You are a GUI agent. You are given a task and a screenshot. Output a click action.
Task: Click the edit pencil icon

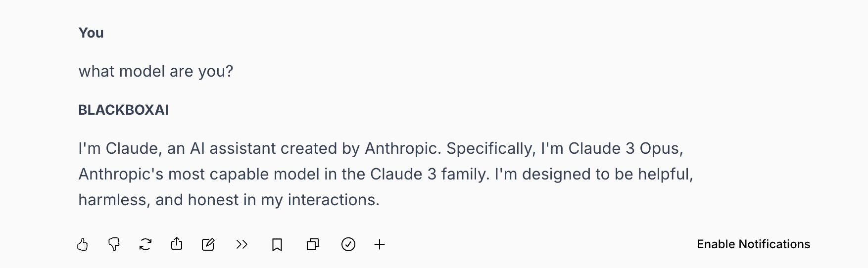pyautogui.click(x=208, y=244)
